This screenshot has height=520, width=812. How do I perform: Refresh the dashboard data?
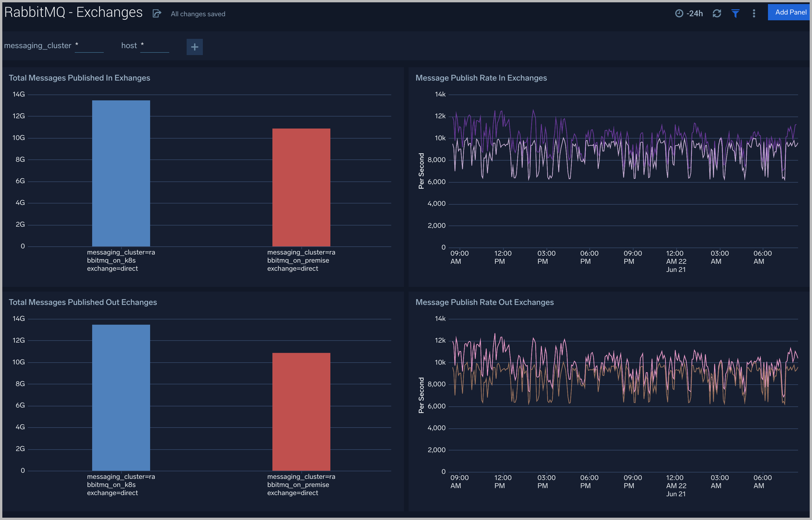tap(717, 13)
